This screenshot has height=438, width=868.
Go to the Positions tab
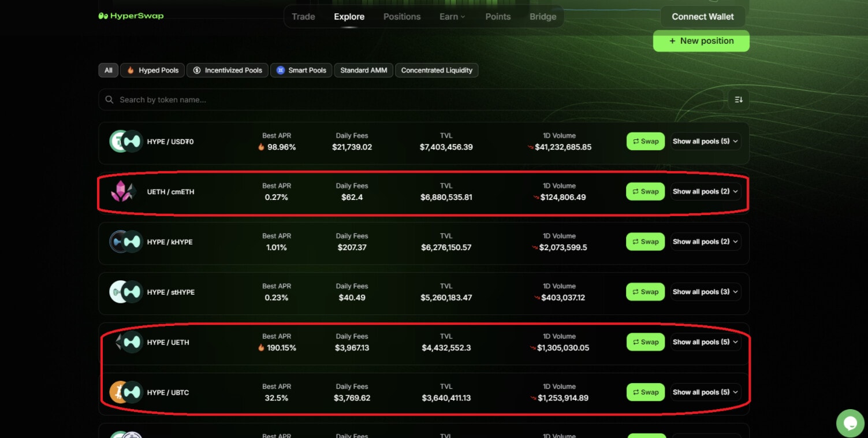coord(402,17)
